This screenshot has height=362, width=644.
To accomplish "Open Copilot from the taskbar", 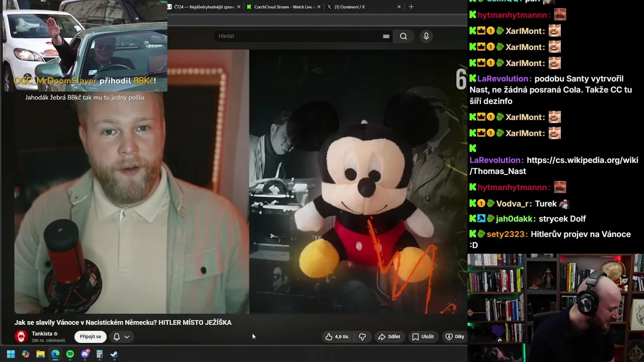I will click(x=26, y=354).
